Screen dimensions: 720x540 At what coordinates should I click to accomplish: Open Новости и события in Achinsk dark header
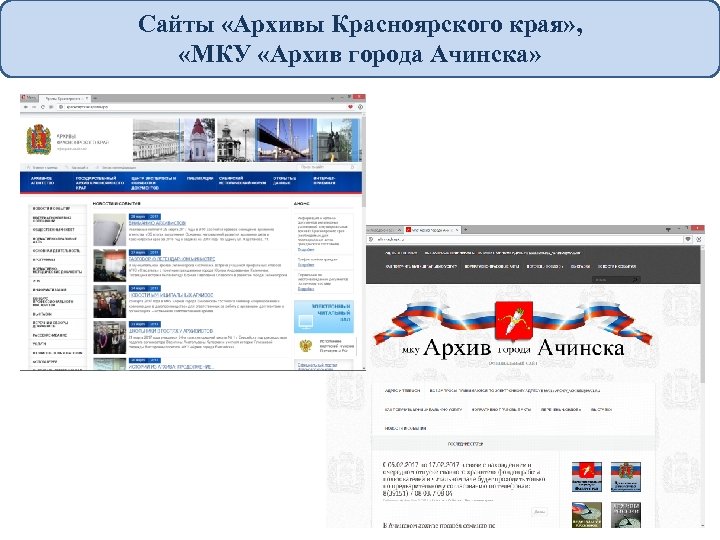coord(617,266)
